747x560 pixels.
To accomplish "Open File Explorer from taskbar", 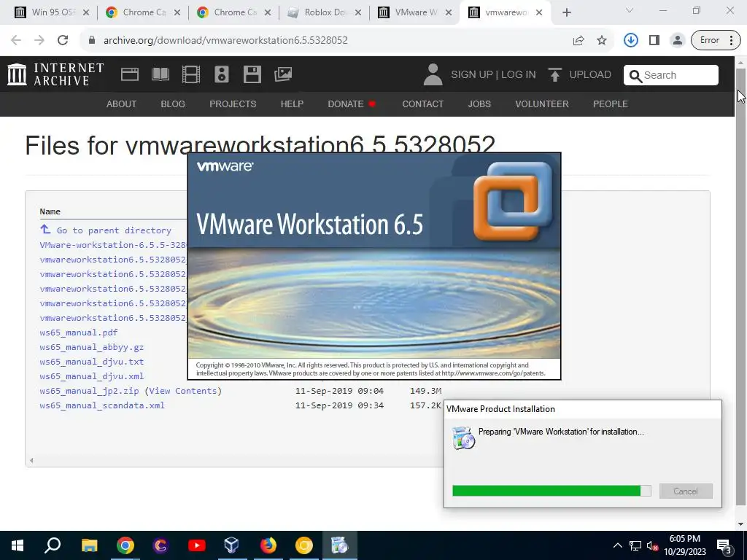I will click(x=89, y=545).
